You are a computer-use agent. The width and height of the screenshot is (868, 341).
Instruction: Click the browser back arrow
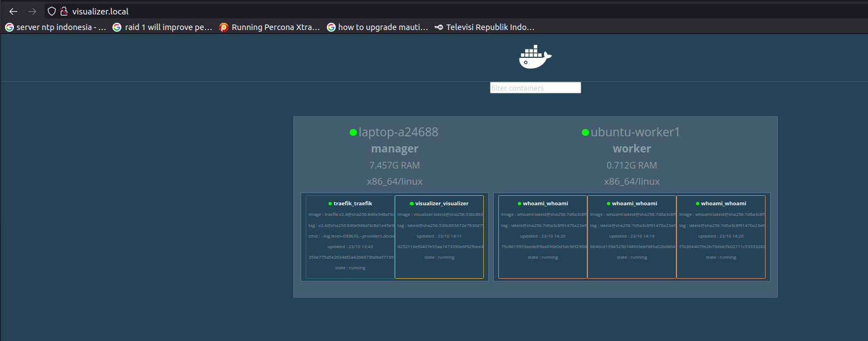point(13,11)
